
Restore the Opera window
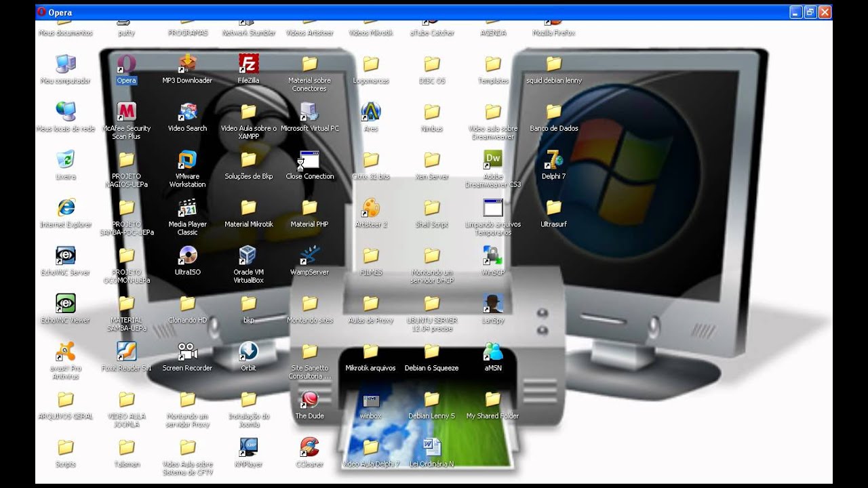810,12
